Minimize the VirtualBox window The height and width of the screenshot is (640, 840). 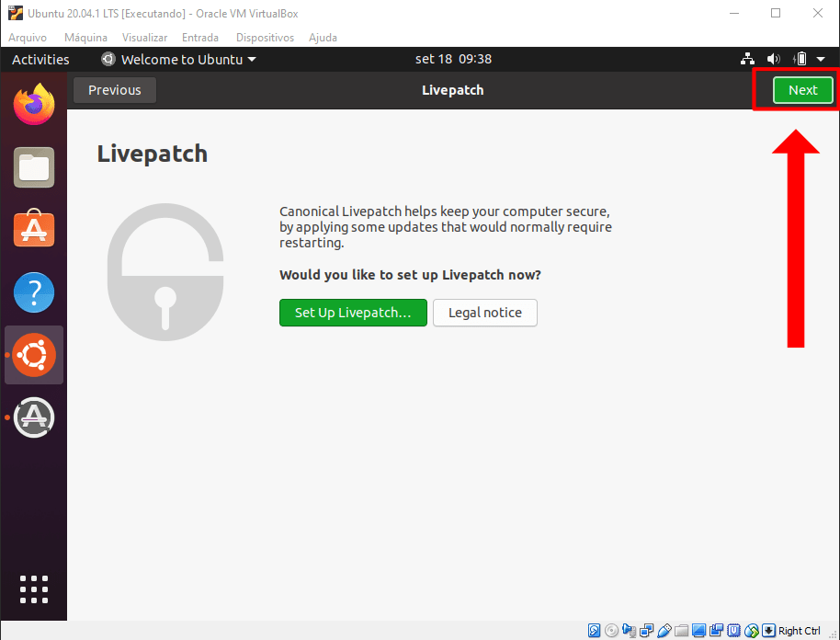click(734, 14)
